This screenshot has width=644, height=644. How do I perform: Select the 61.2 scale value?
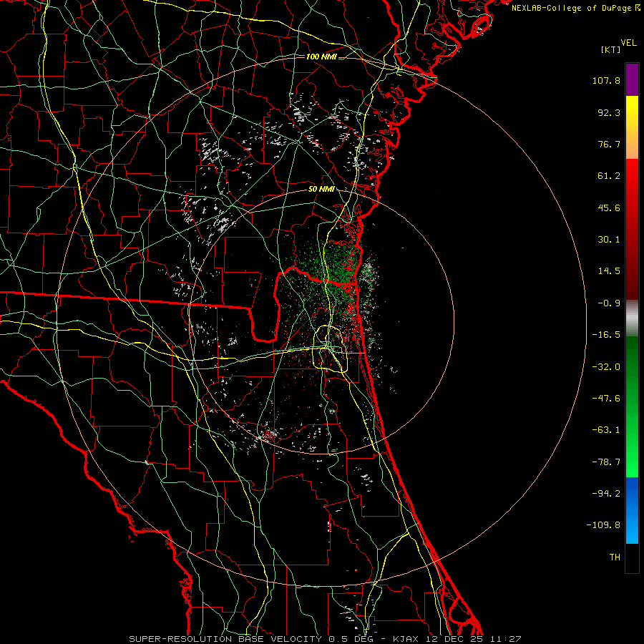click(609, 176)
